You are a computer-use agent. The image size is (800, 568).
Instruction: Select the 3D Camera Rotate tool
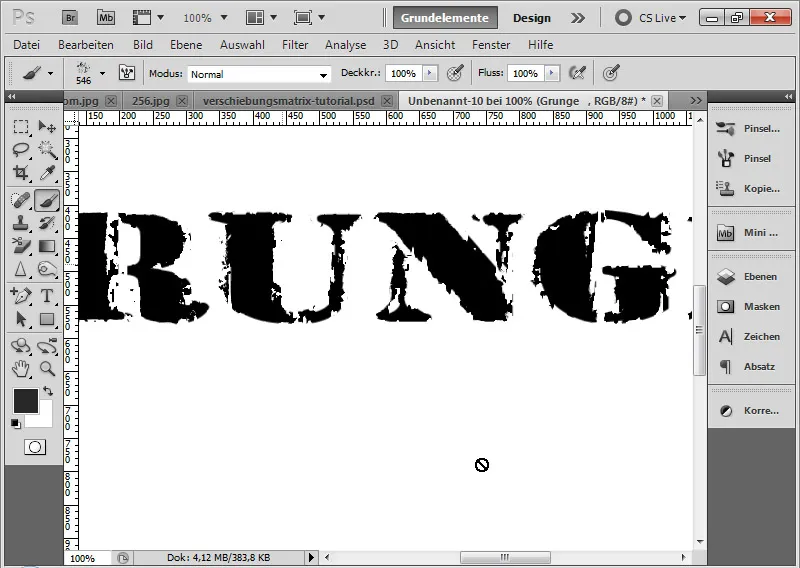[x=47, y=346]
